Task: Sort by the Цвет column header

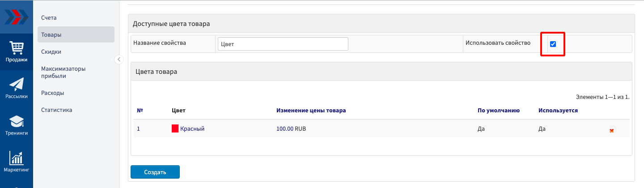Action: click(178, 110)
